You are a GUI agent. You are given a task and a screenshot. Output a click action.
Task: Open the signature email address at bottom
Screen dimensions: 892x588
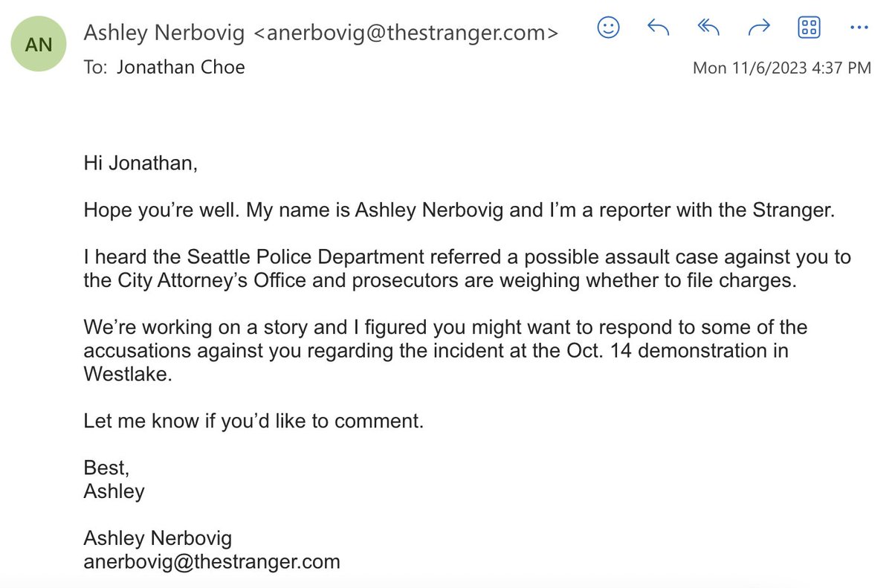(x=212, y=561)
